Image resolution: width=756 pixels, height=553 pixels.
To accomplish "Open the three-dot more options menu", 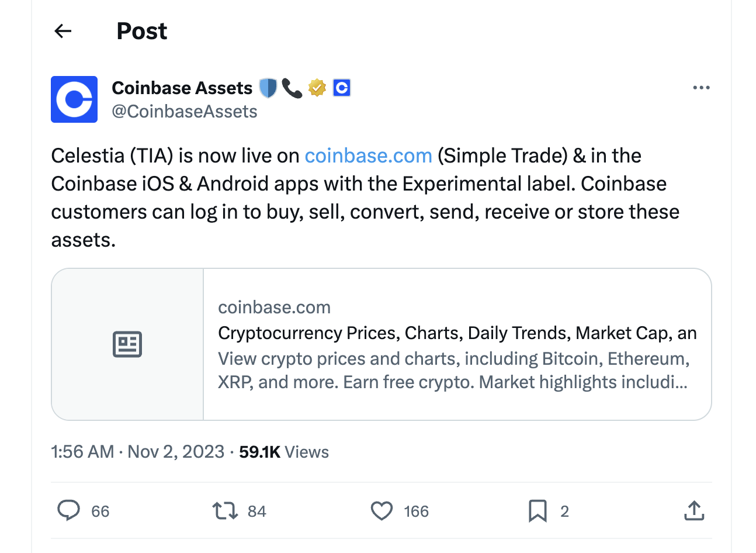I will tap(701, 88).
